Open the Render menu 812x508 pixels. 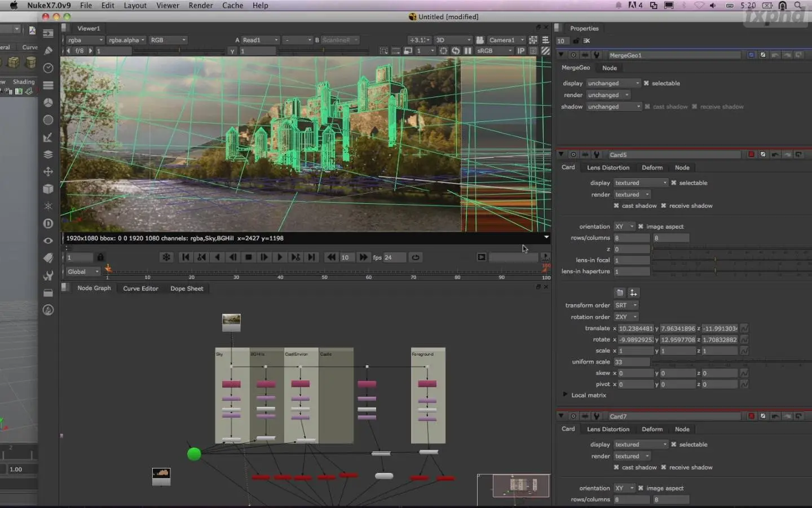[201, 6]
